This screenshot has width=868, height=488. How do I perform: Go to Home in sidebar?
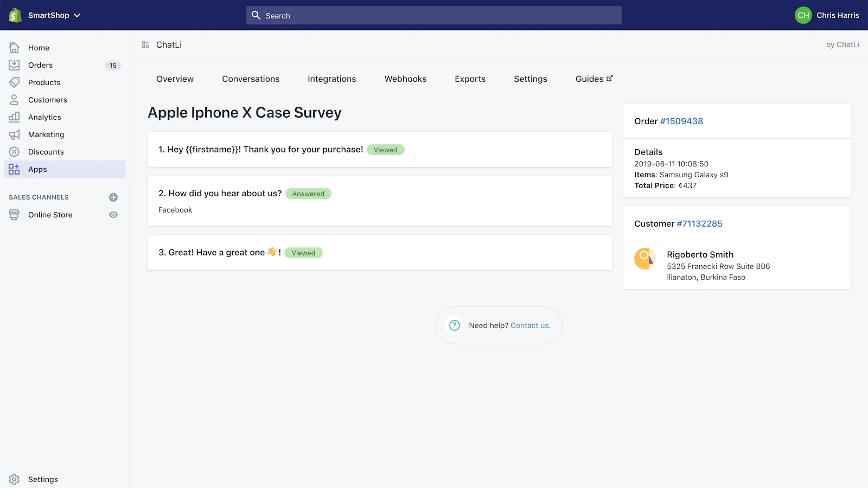pyautogui.click(x=39, y=48)
